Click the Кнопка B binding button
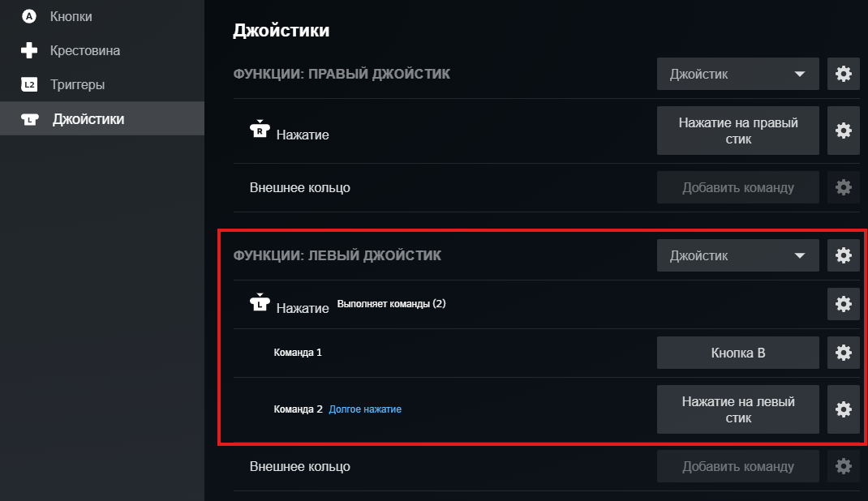This screenshot has width=868, height=501. tap(737, 353)
